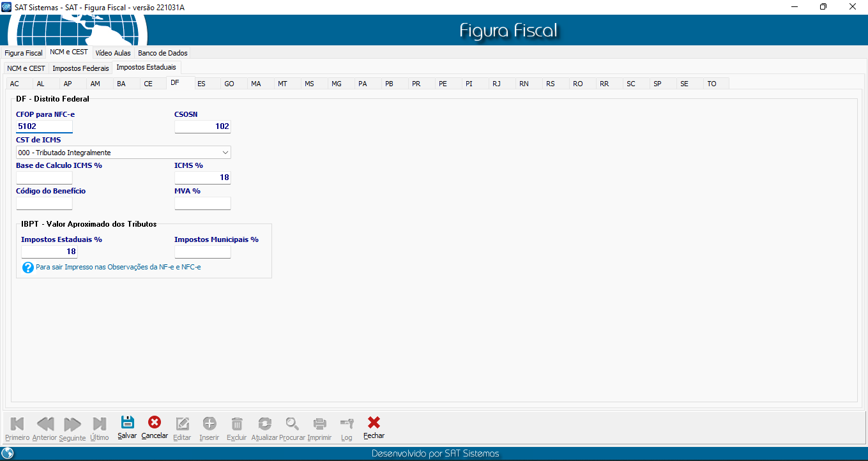The image size is (868, 461).
Task: Click the Atualizar refresh icon
Action: click(264, 423)
